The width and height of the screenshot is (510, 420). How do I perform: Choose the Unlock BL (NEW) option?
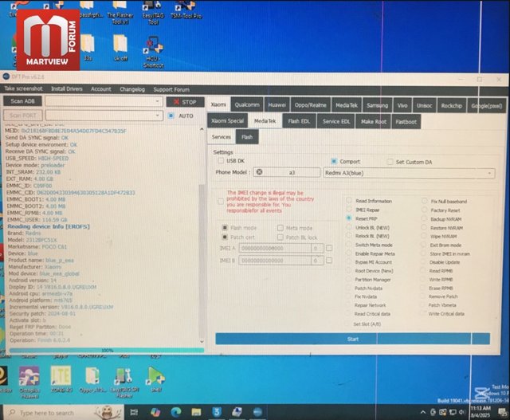click(349, 227)
